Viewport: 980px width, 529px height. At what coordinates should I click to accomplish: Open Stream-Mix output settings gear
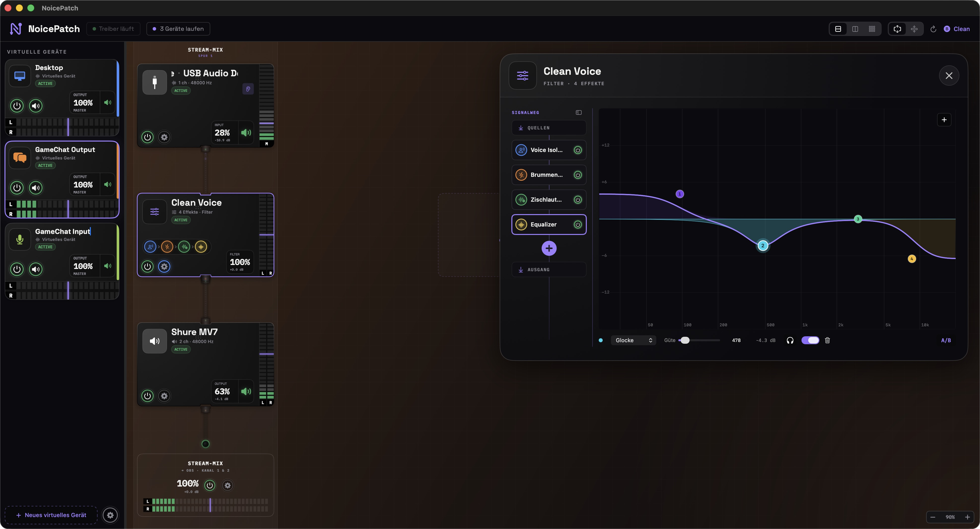click(x=227, y=485)
